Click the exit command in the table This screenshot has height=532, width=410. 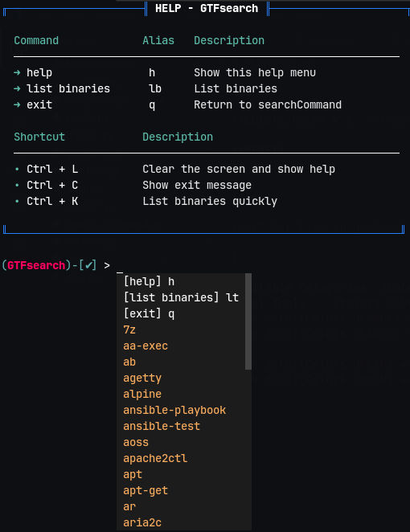tap(39, 104)
